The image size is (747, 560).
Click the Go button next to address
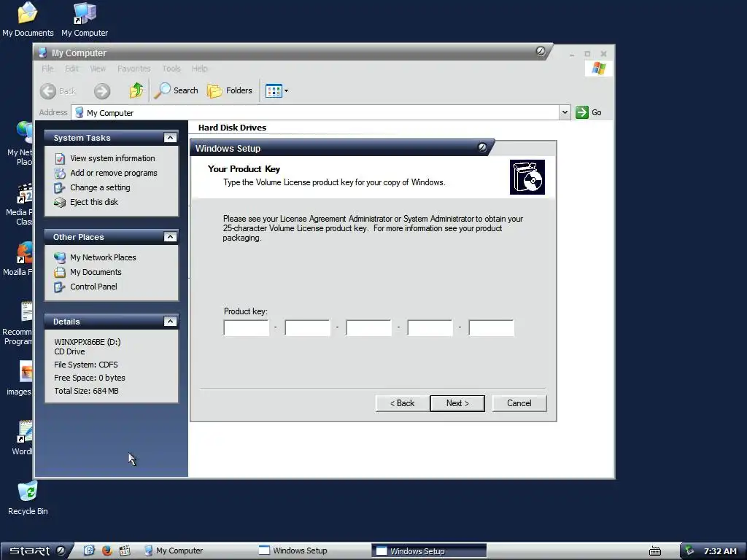point(589,112)
